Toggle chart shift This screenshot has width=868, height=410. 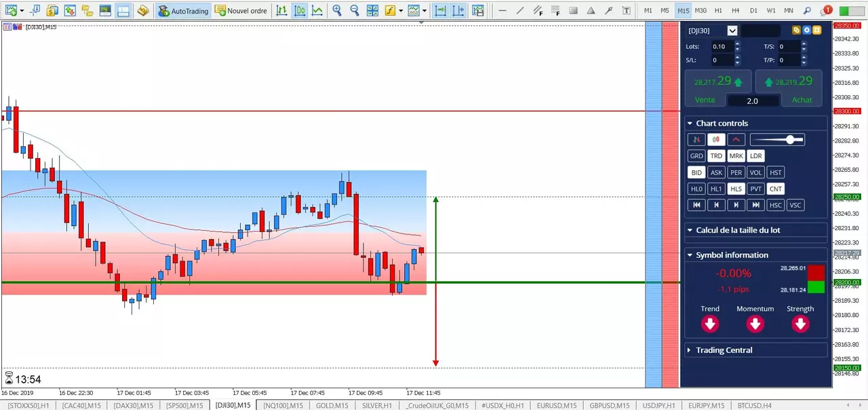pos(458,10)
